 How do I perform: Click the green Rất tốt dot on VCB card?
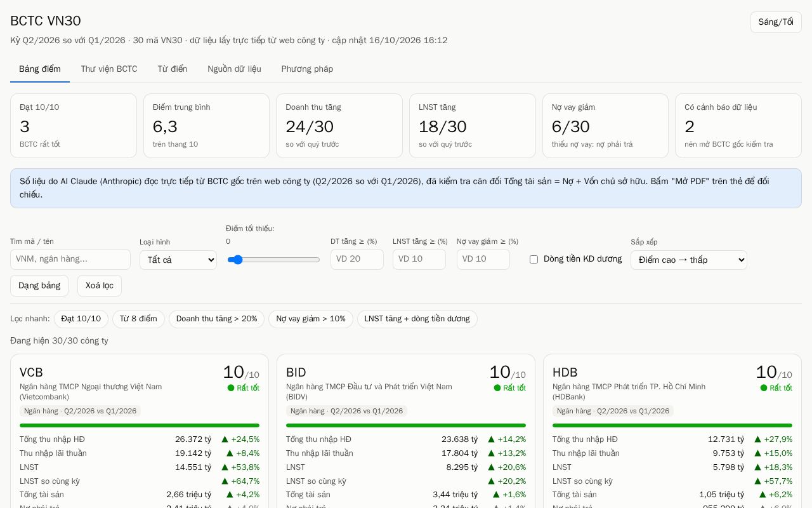pyautogui.click(x=231, y=388)
